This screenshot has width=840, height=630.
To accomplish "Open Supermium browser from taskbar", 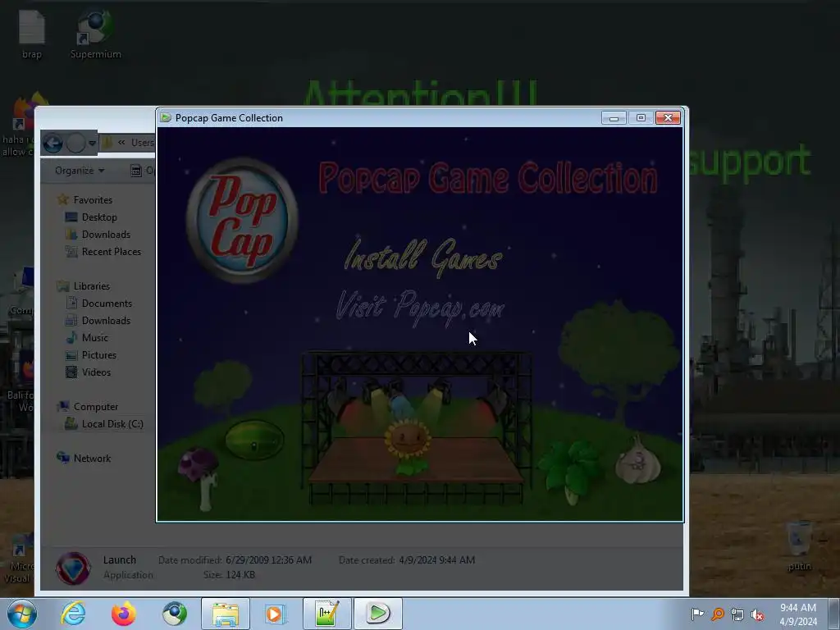I will [x=175, y=614].
